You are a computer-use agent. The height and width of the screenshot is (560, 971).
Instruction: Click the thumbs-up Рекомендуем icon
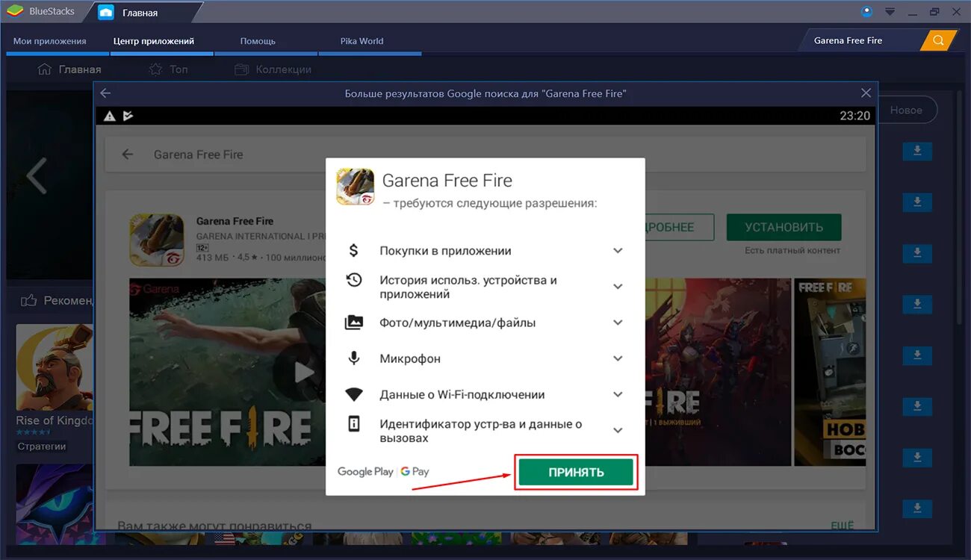(29, 300)
